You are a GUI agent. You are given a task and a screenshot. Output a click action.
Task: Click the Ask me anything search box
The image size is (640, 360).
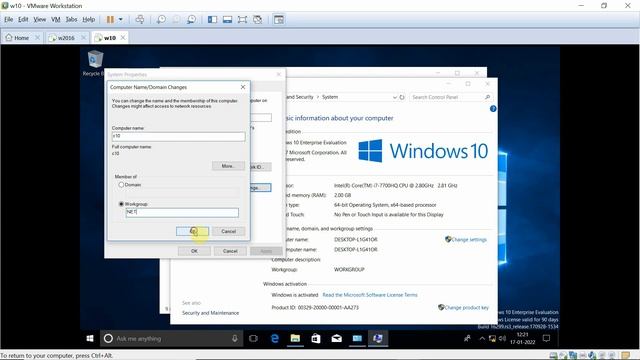click(x=171, y=338)
